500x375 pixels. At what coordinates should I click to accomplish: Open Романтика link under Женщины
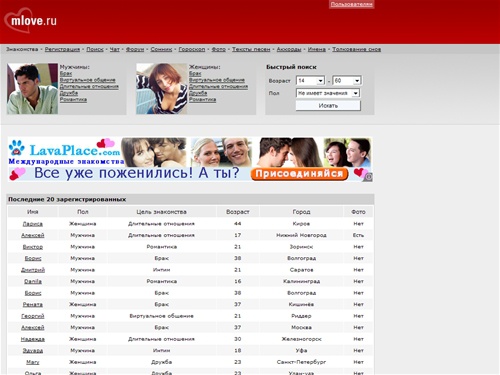(203, 99)
